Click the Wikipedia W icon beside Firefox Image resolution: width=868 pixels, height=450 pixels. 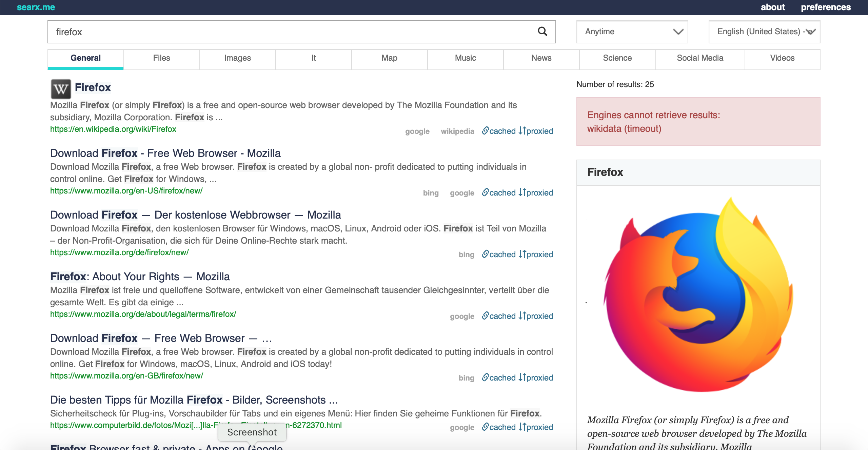(61, 89)
